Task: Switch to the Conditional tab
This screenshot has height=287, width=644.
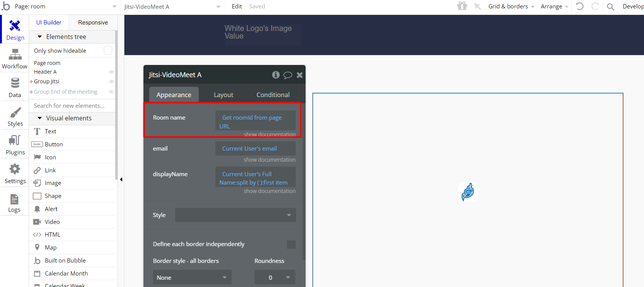Action: point(273,95)
